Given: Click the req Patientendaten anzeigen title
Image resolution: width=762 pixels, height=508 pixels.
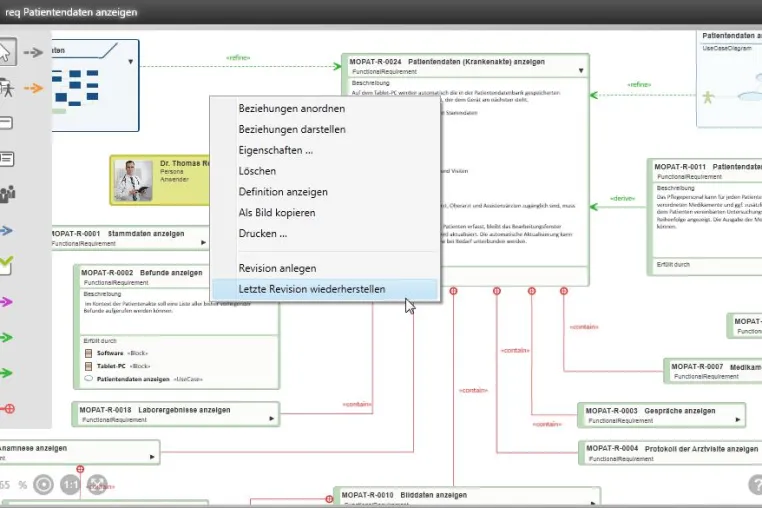Looking at the screenshot, I should tap(71, 12).
